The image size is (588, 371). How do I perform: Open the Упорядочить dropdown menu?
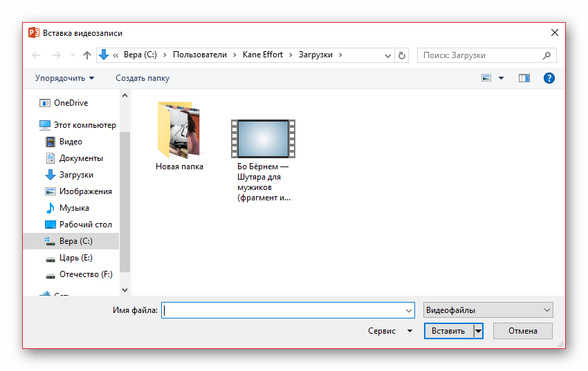[x=64, y=79]
